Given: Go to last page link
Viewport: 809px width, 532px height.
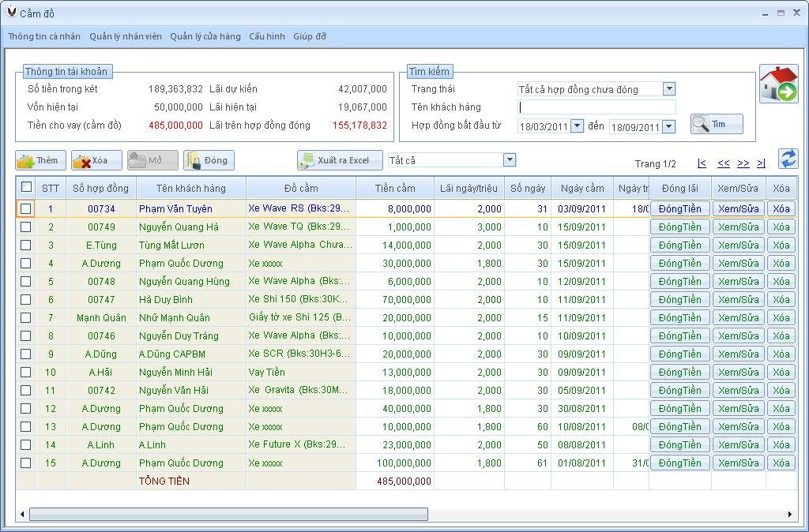Looking at the screenshot, I should tap(761, 163).
